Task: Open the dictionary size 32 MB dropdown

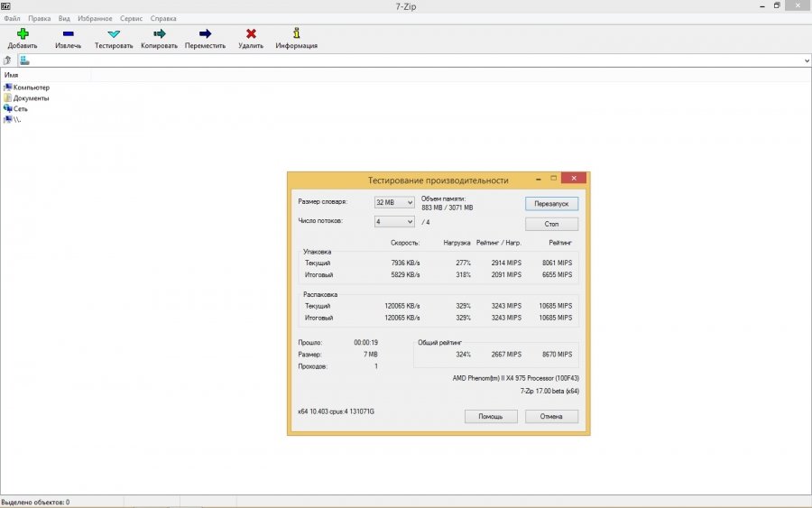Action: click(x=394, y=202)
